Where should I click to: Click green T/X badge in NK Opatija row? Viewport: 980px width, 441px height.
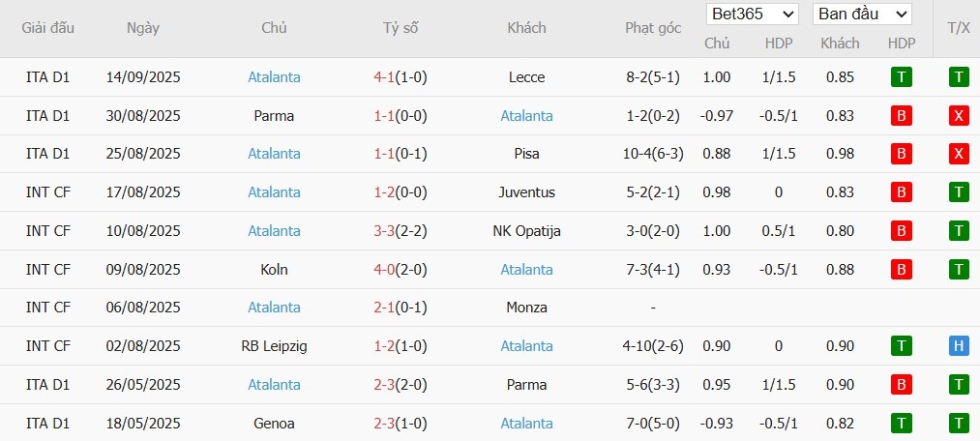(959, 231)
